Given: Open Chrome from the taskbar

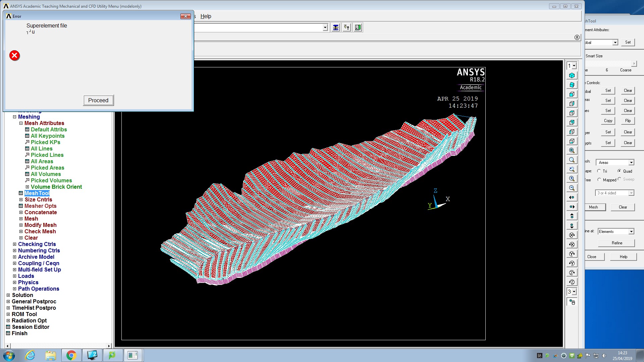Looking at the screenshot, I should 71,355.
